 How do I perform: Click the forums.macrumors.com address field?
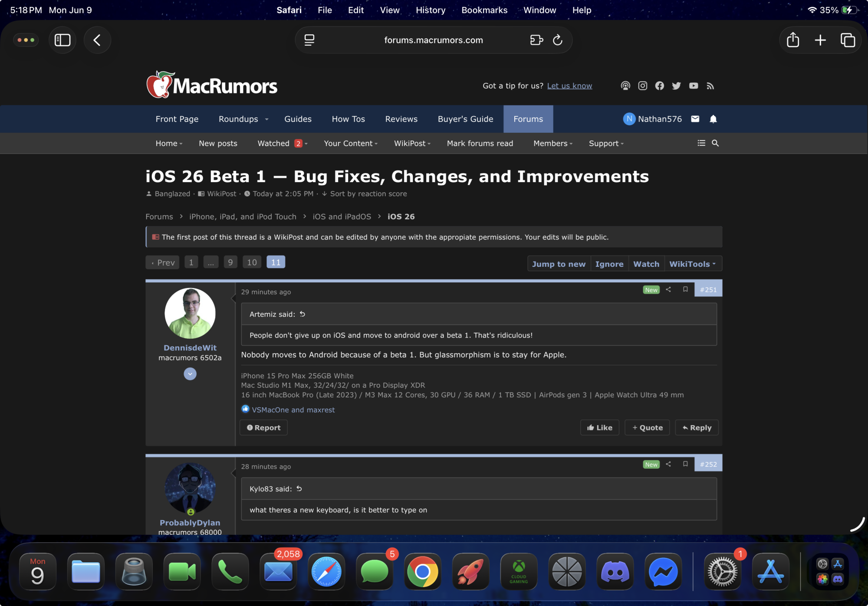point(433,40)
